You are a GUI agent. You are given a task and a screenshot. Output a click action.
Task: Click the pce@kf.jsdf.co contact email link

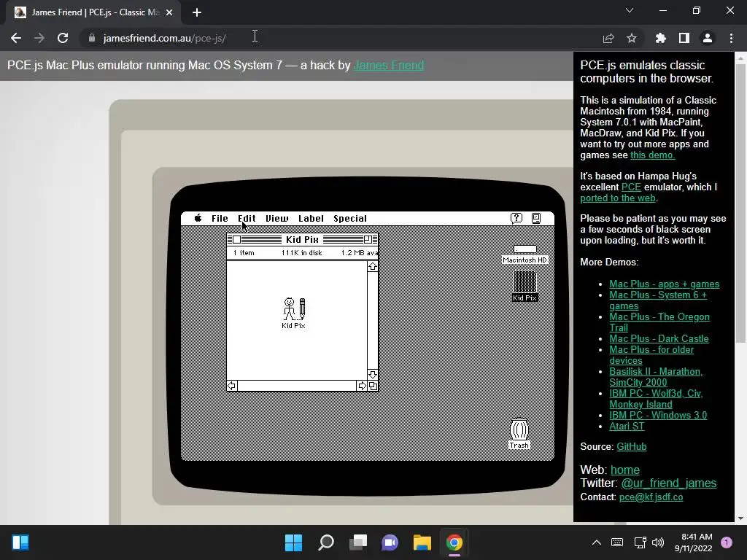(651, 497)
